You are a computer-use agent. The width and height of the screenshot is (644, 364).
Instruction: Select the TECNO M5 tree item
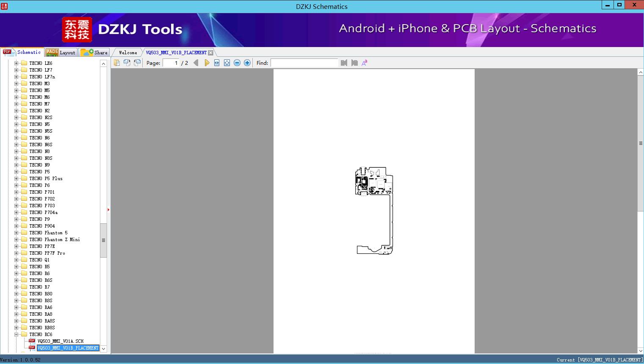[39, 90]
